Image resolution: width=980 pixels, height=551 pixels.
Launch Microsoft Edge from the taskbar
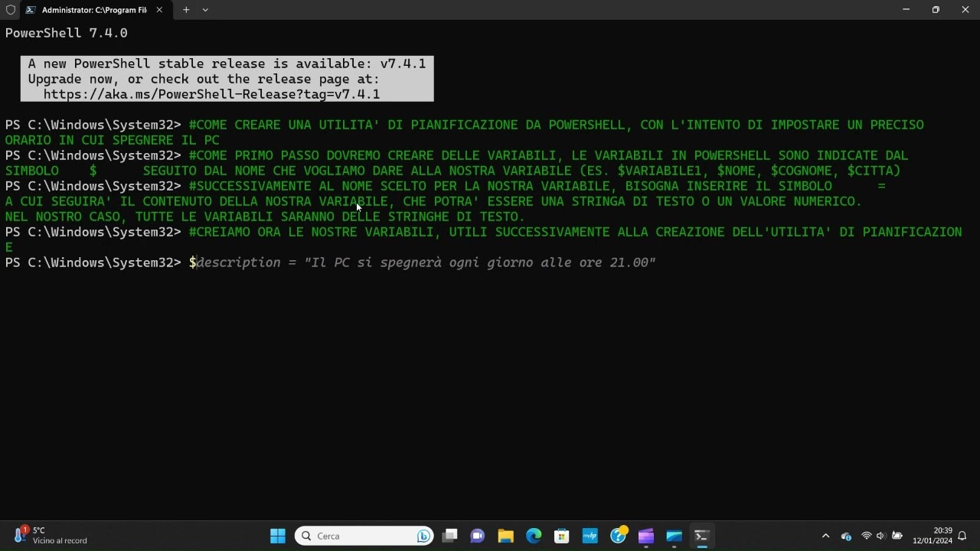coord(534,536)
